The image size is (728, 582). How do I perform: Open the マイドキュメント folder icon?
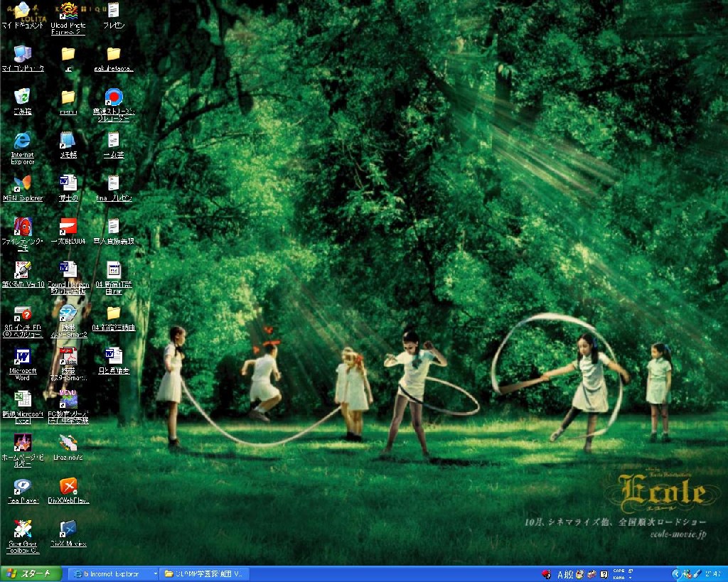tap(22, 16)
